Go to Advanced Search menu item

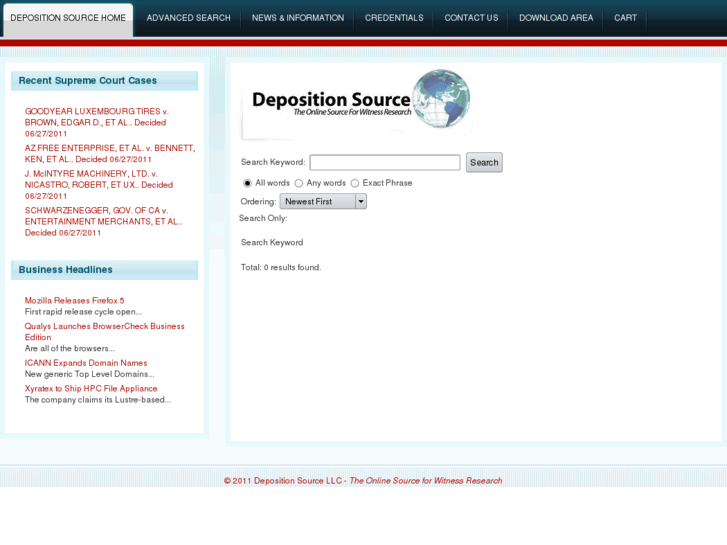(188, 18)
